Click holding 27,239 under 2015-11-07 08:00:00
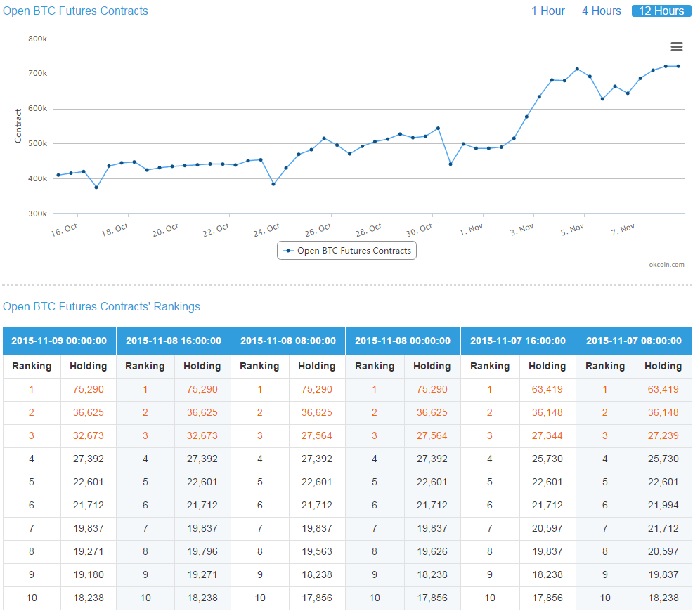 pos(663,435)
